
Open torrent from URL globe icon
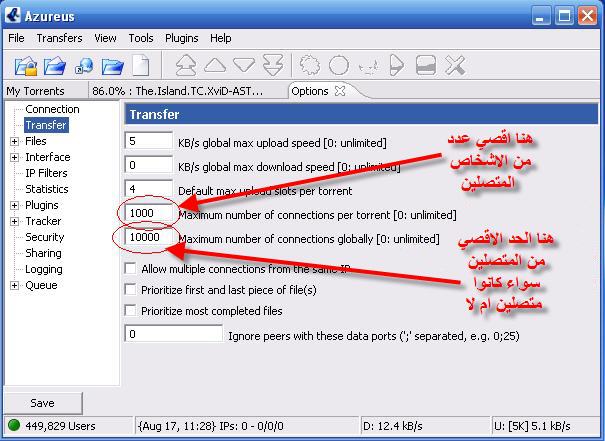84,66
